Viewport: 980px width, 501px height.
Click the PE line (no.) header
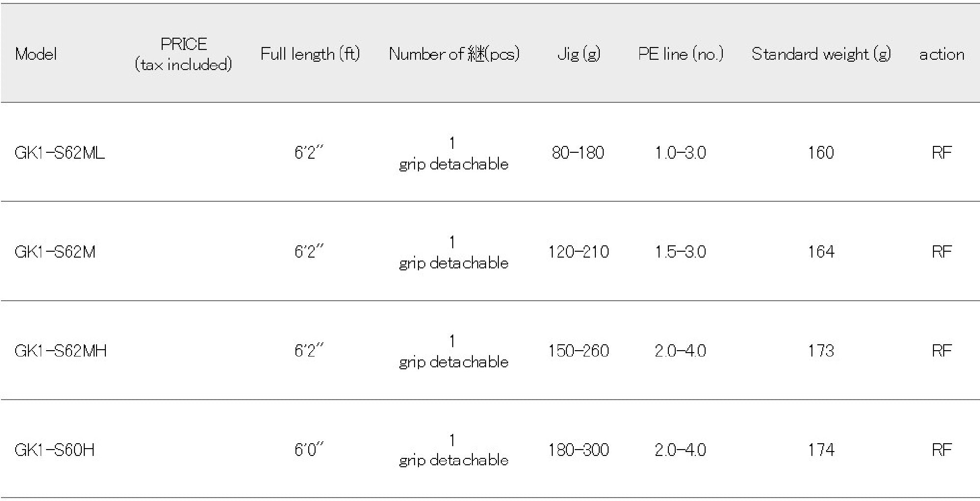click(681, 54)
